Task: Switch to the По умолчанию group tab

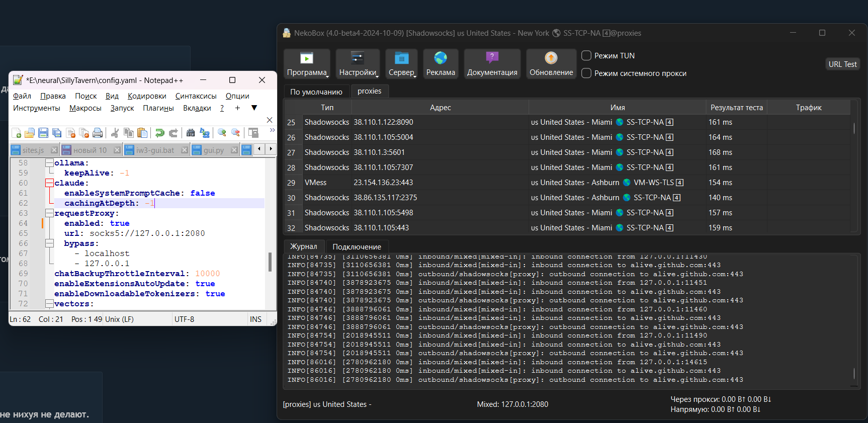Action: tap(316, 92)
